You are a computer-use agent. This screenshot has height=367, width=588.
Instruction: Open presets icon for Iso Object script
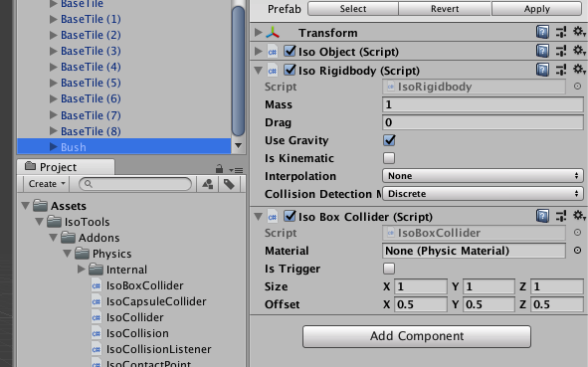point(561,51)
